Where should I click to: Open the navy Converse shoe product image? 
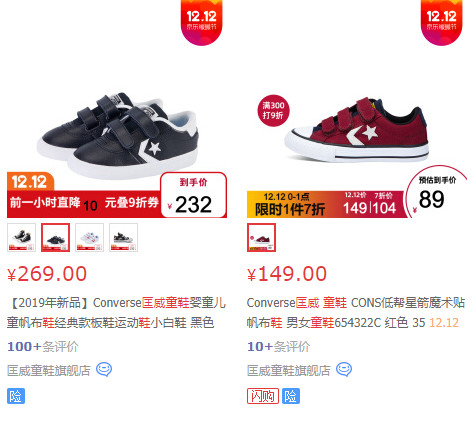(x=118, y=135)
